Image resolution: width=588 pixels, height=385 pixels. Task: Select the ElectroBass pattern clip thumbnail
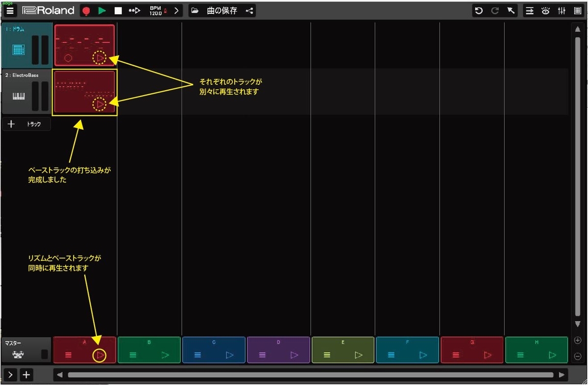tap(84, 91)
